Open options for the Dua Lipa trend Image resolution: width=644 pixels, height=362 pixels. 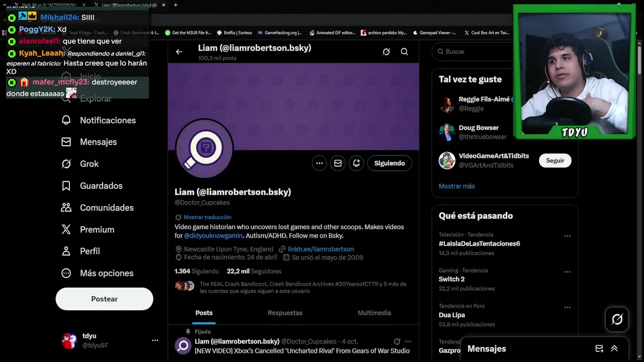[x=567, y=307]
